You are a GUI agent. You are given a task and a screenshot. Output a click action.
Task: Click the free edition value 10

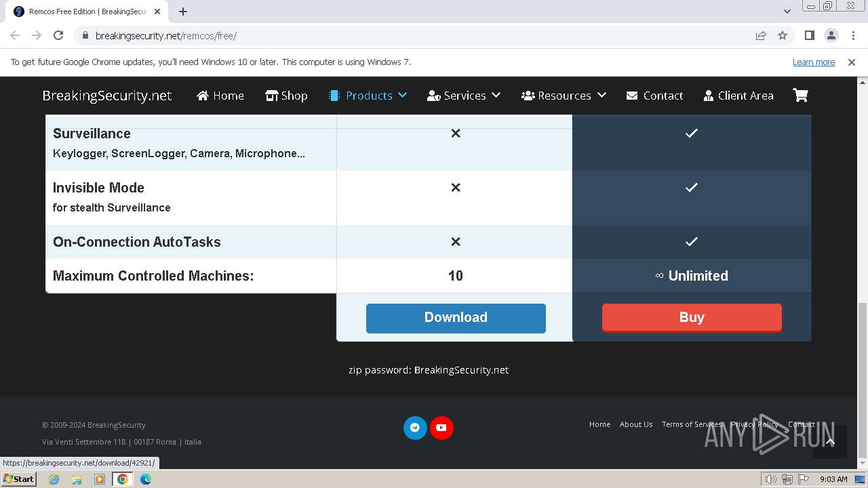[456, 276]
